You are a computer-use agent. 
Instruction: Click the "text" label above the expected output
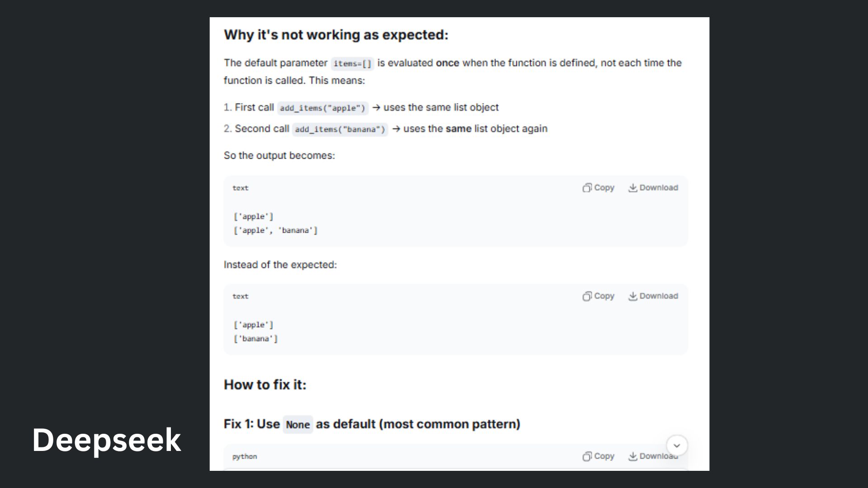click(x=240, y=296)
